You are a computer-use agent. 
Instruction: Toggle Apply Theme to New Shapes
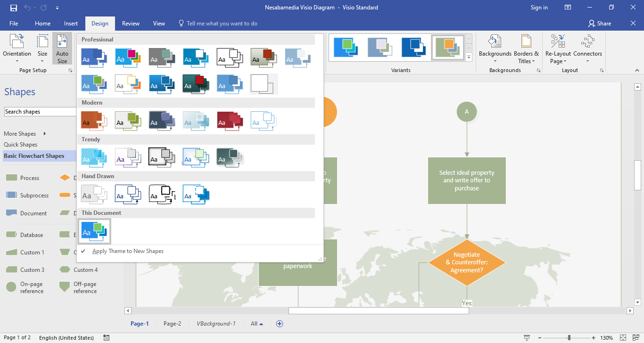pyautogui.click(x=128, y=251)
